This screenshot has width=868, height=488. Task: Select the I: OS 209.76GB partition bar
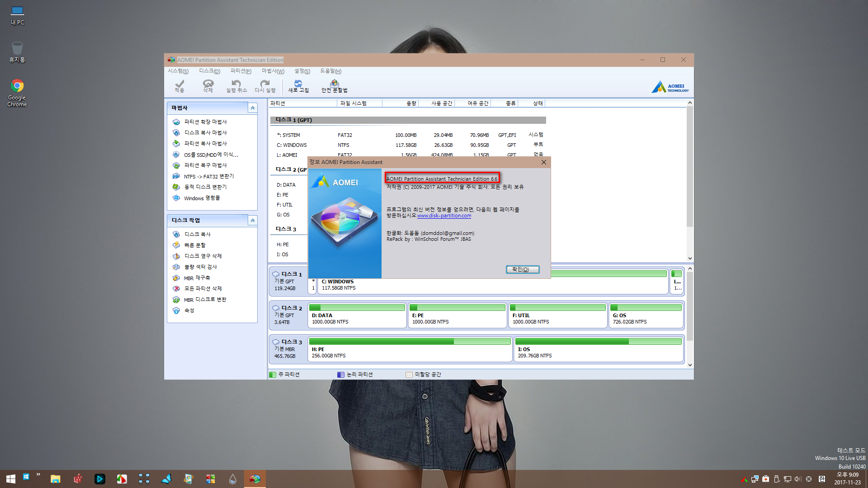[x=599, y=349]
